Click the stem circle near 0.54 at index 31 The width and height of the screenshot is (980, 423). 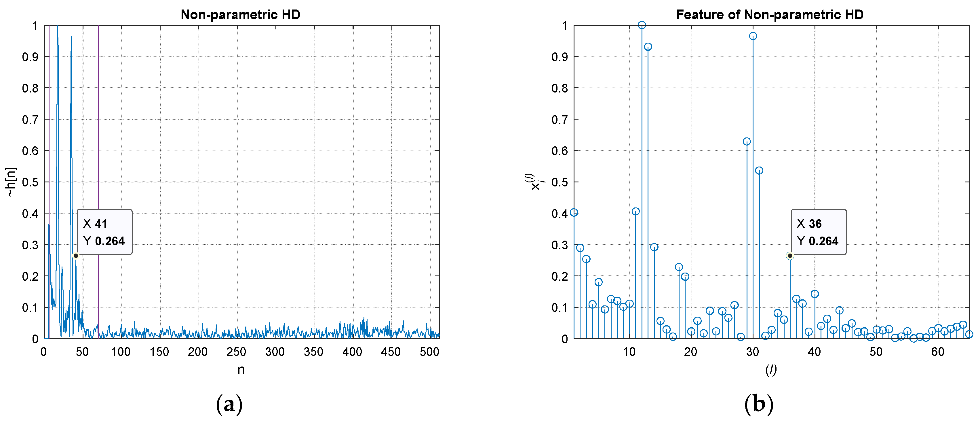759,171
